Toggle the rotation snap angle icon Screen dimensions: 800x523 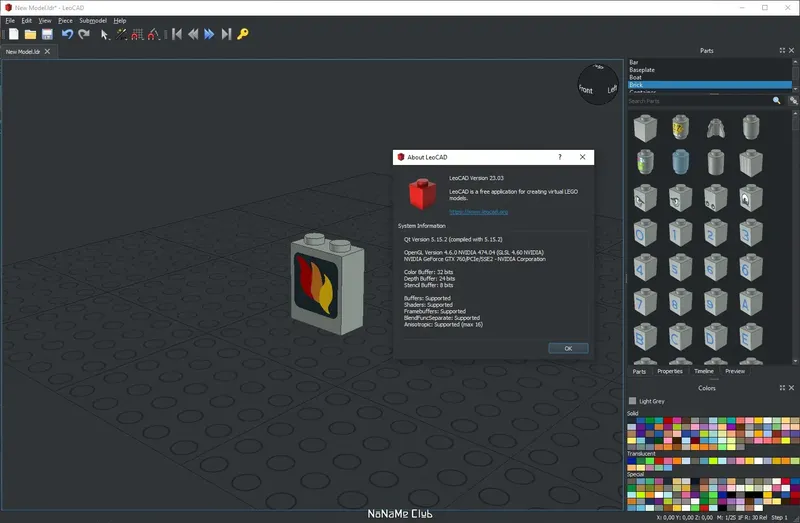tap(153, 34)
